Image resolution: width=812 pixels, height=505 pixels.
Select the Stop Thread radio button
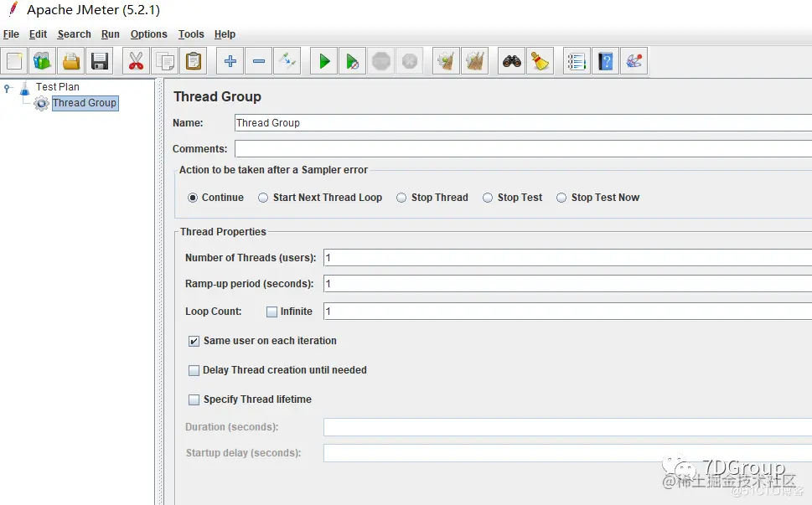coord(401,198)
